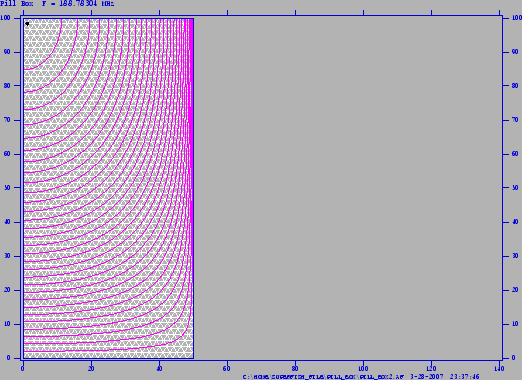The image size is (522, 380).
Task: Click the date 3-28-2007 in the footer
Action: [x=426, y=377]
